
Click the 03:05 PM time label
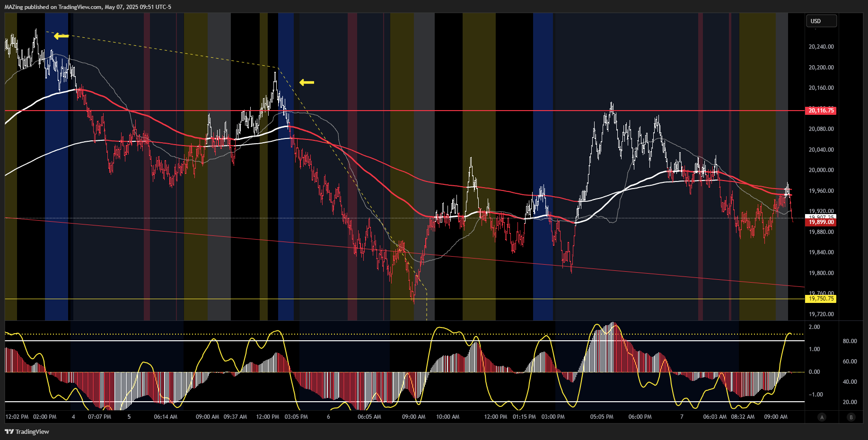pos(296,417)
